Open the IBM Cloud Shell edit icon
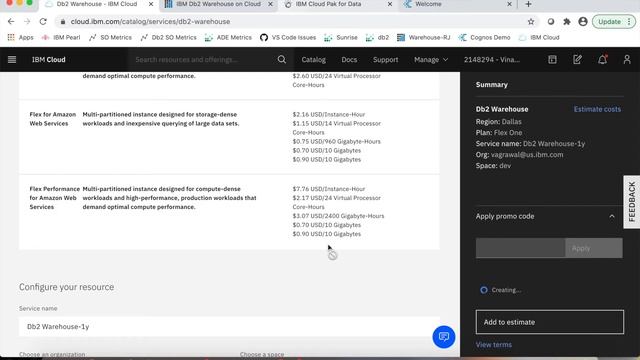This screenshot has width=640, height=360. pyautogui.click(x=577, y=60)
